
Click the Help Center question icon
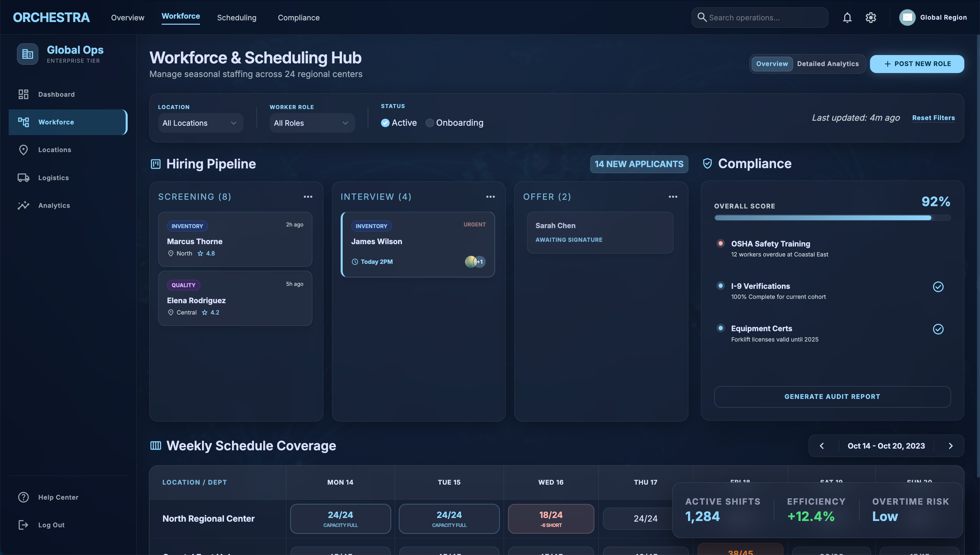point(23,497)
